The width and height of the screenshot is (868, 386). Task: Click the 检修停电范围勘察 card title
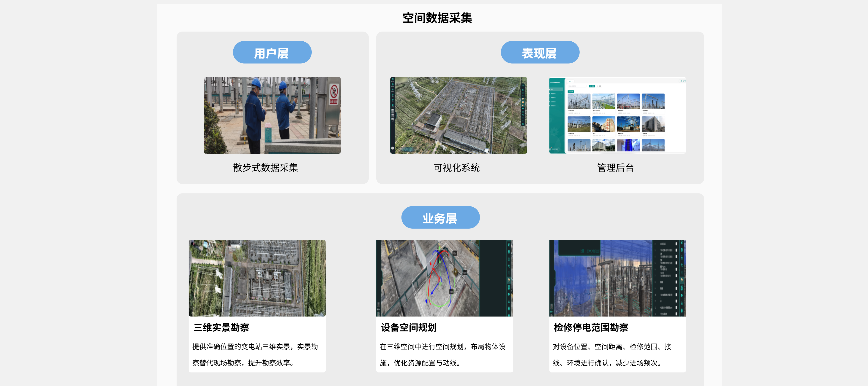(x=591, y=327)
